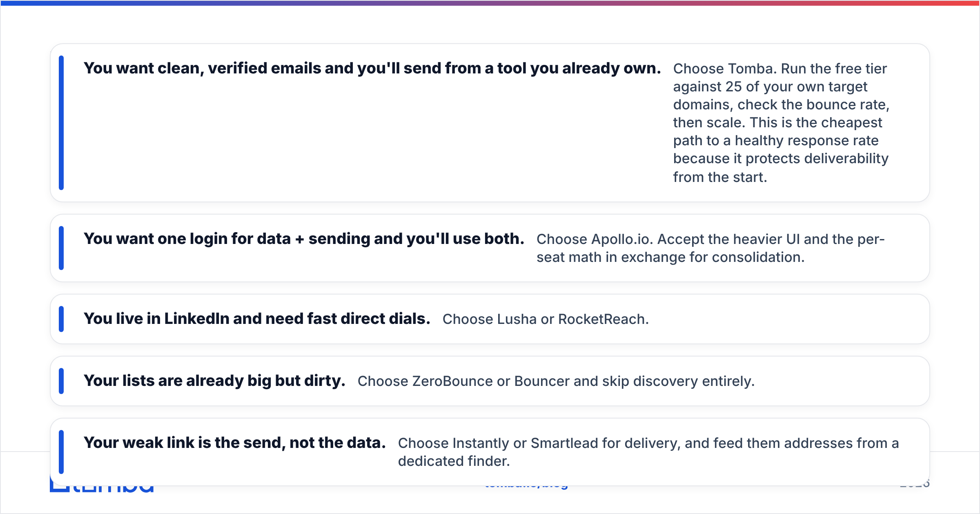Screen dimensions: 980x514
Task: Click the gradient color bar at the top
Action: click(490, 3)
